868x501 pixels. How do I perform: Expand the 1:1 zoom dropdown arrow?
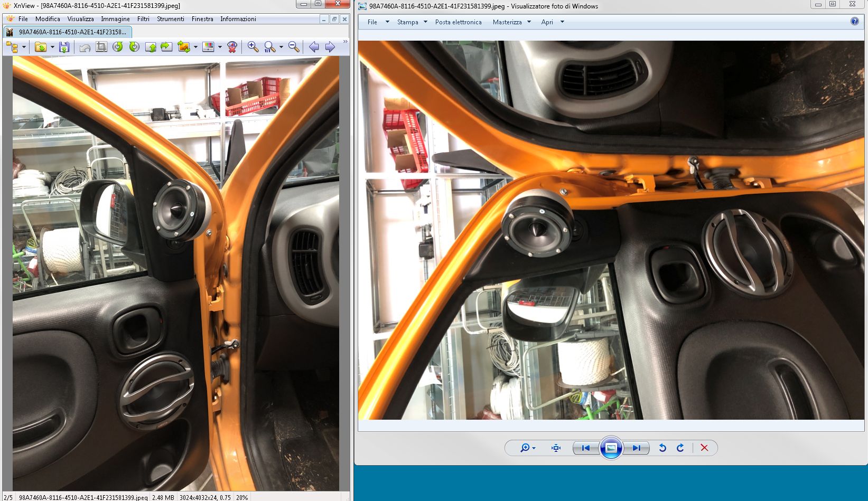coord(281,47)
